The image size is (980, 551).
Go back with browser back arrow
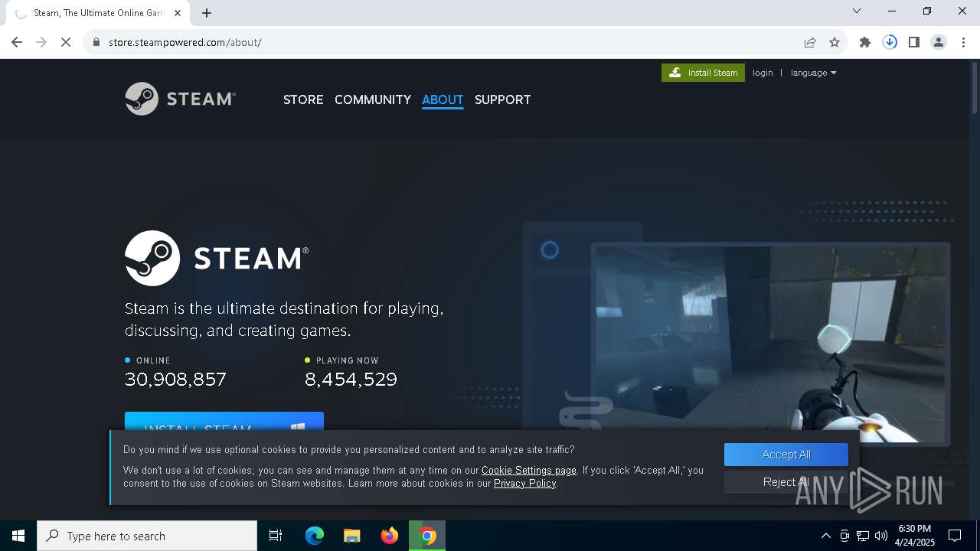tap(17, 42)
